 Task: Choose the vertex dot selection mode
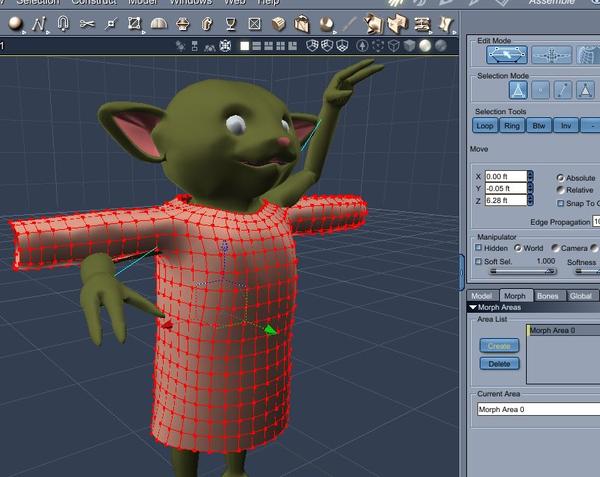[x=540, y=90]
